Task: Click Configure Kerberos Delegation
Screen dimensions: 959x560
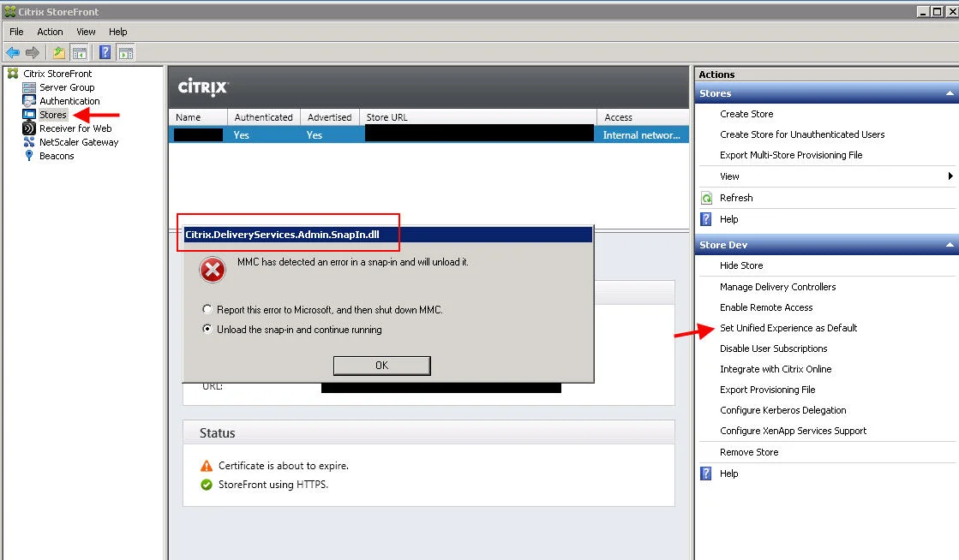Action: (782, 410)
